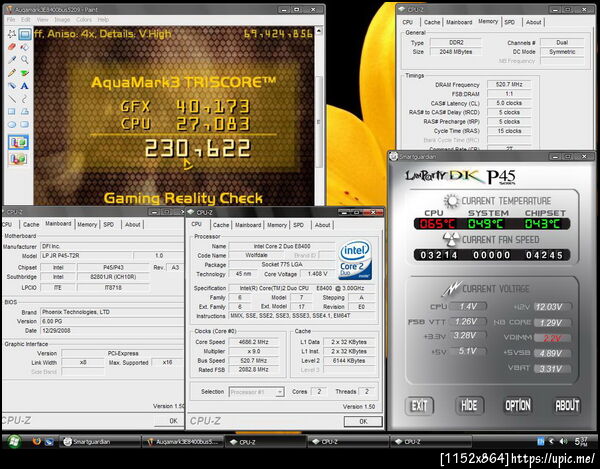This screenshot has width=600, height=469.
Task: Click the taskbar clock showing 5:37
Action: (581, 441)
